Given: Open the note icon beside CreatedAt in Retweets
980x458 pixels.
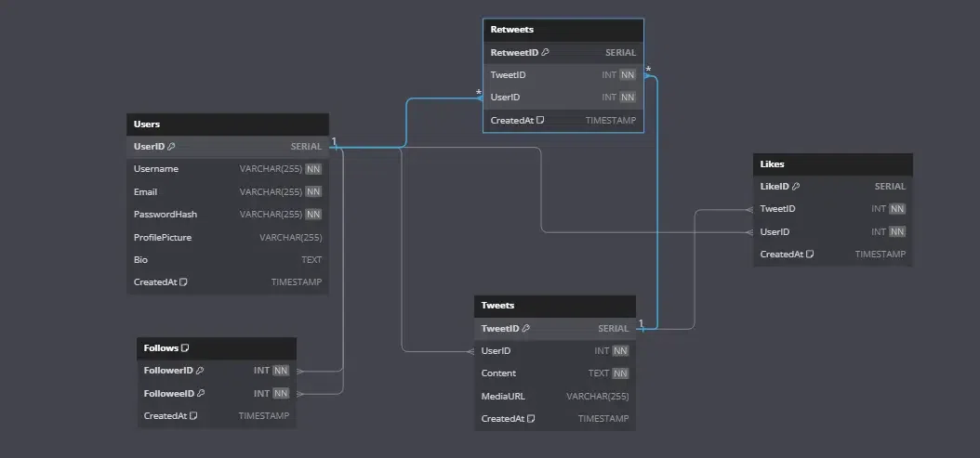Looking at the screenshot, I should point(540,120).
